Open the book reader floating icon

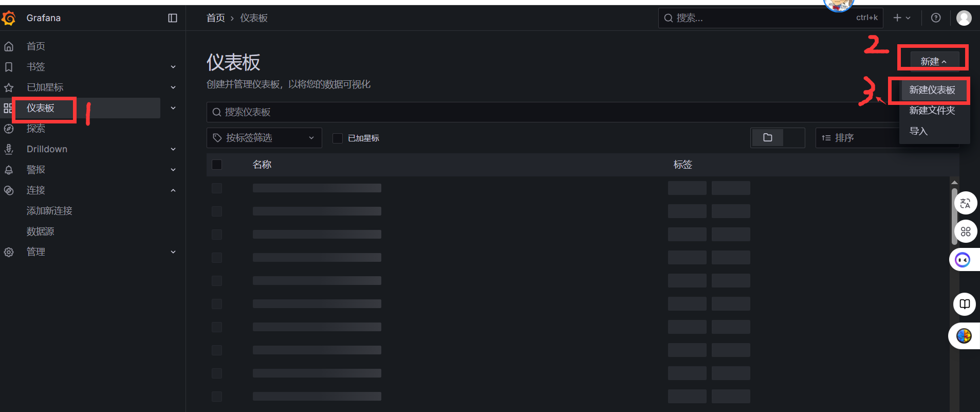[x=965, y=304]
